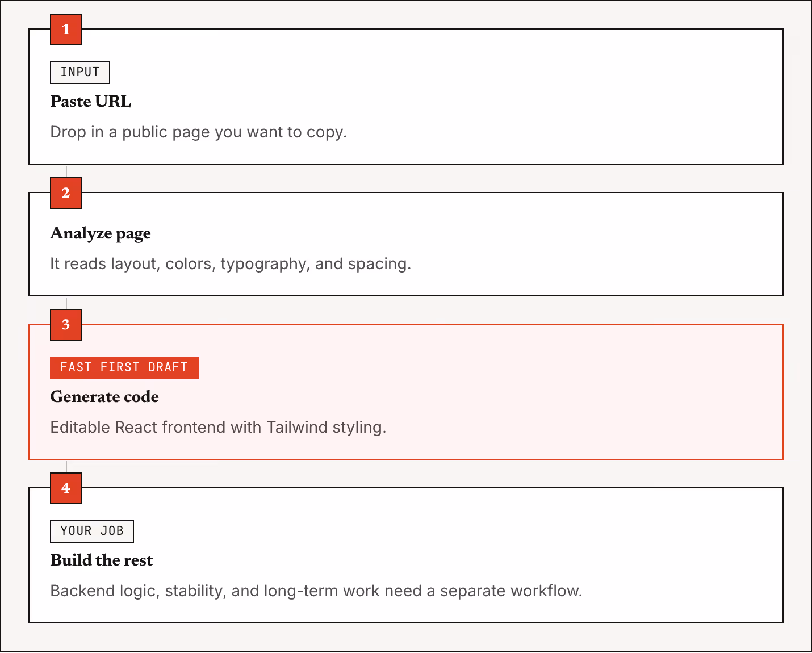Click the red FAST FIRST DRAFT tag
812x653 pixels.
[x=124, y=368]
